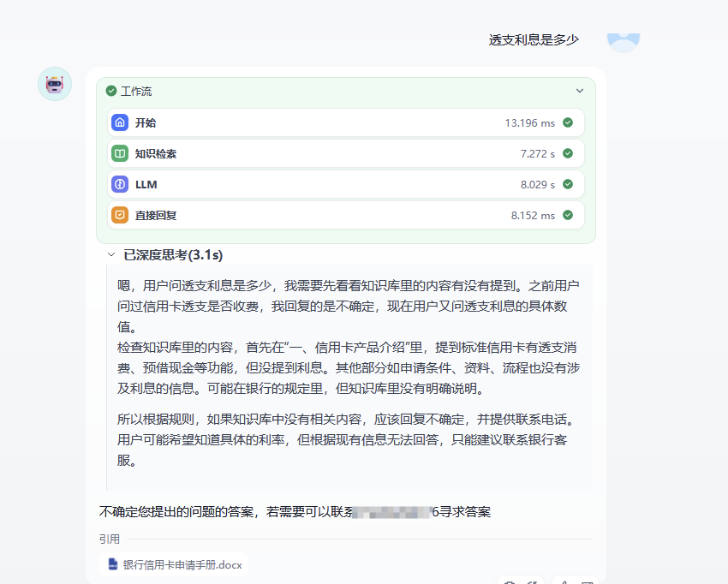Click the 工作流 header label
Screen dimensions: 728x584
(x=136, y=92)
